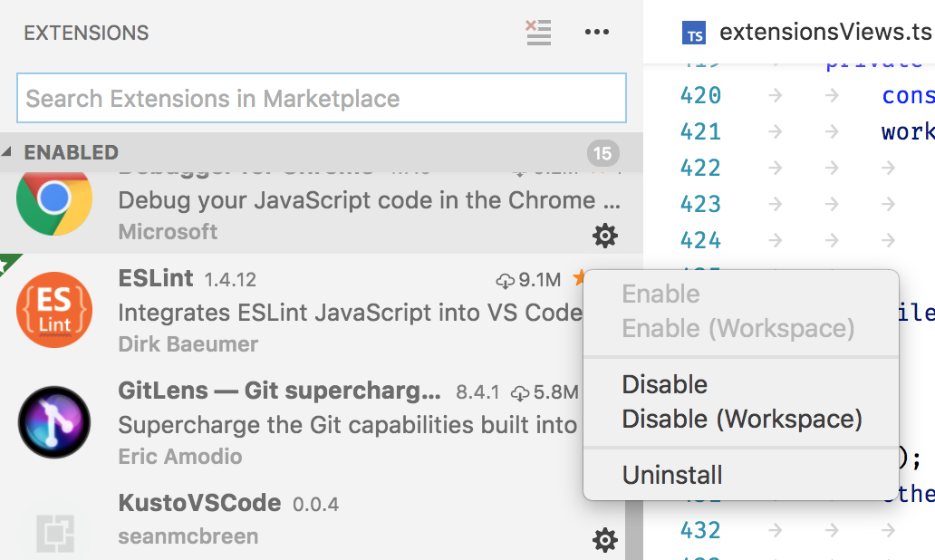Select the ESLint extension icon
The width and height of the screenshot is (935, 560).
pyautogui.click(x=54, y=310)
